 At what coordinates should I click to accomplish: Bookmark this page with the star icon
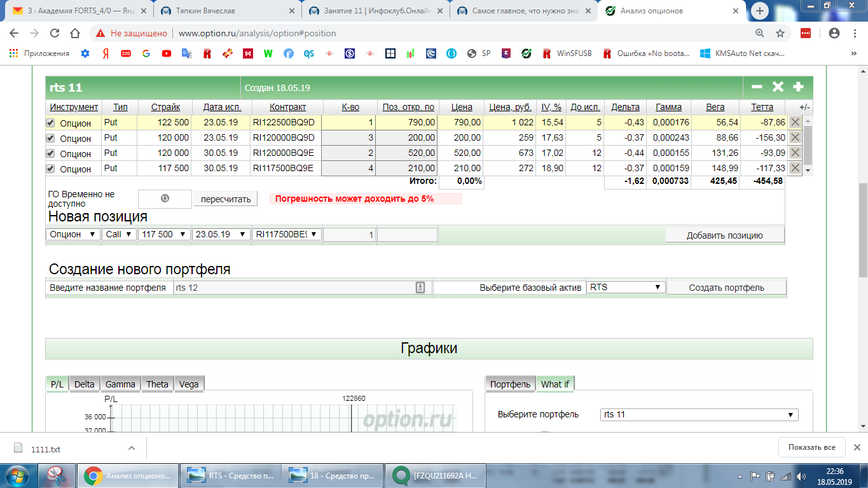tap(780, 33)
